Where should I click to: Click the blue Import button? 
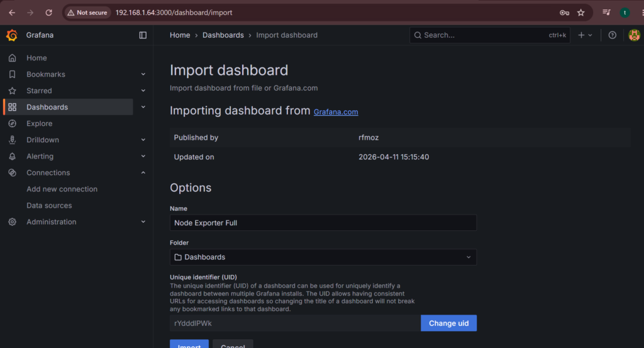[x=189, y=345]
